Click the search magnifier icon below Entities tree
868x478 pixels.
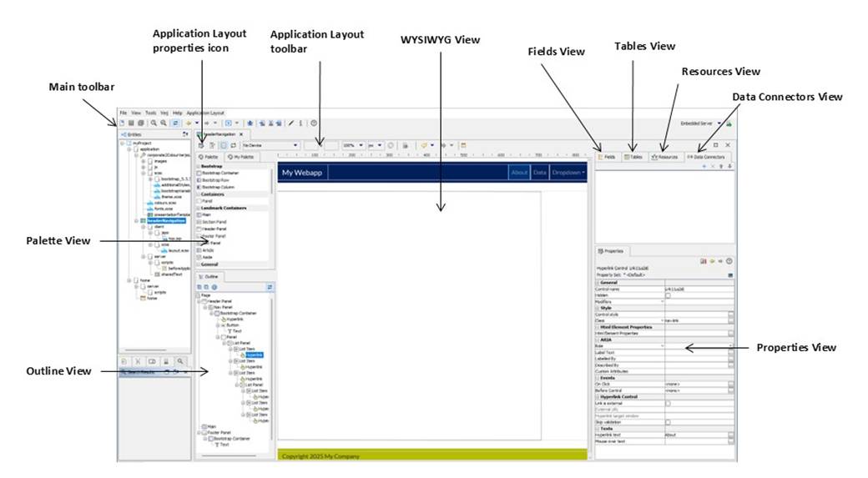(180, 361)
